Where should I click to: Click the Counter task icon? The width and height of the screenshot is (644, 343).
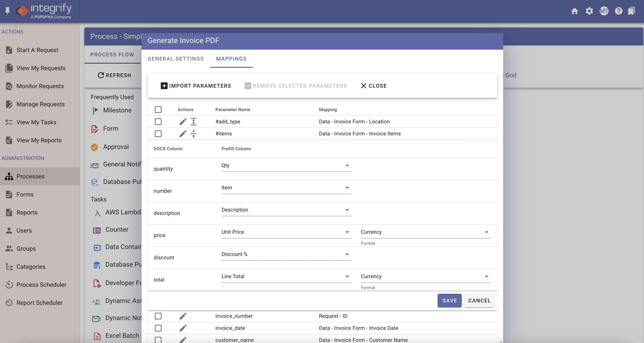coord(97,230)
